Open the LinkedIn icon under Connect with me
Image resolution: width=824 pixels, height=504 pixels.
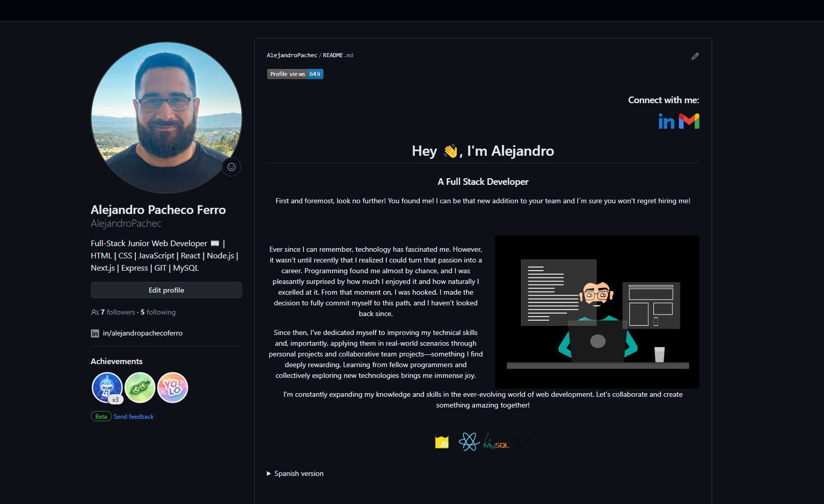pyautogui.click(x=666, y=121)
